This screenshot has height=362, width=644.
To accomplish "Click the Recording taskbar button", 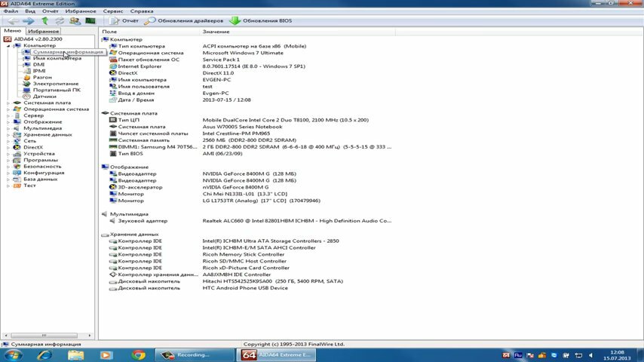I will coord(194,354).
